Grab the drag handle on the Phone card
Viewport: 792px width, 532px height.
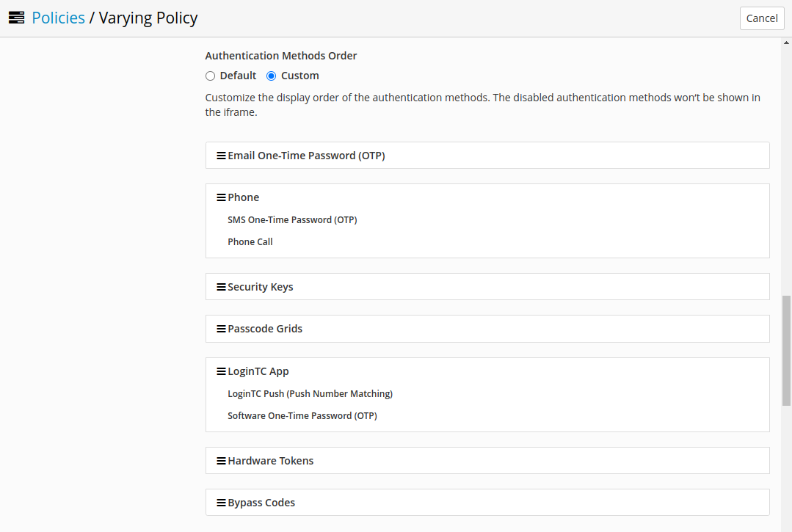[x=219, y=197]
